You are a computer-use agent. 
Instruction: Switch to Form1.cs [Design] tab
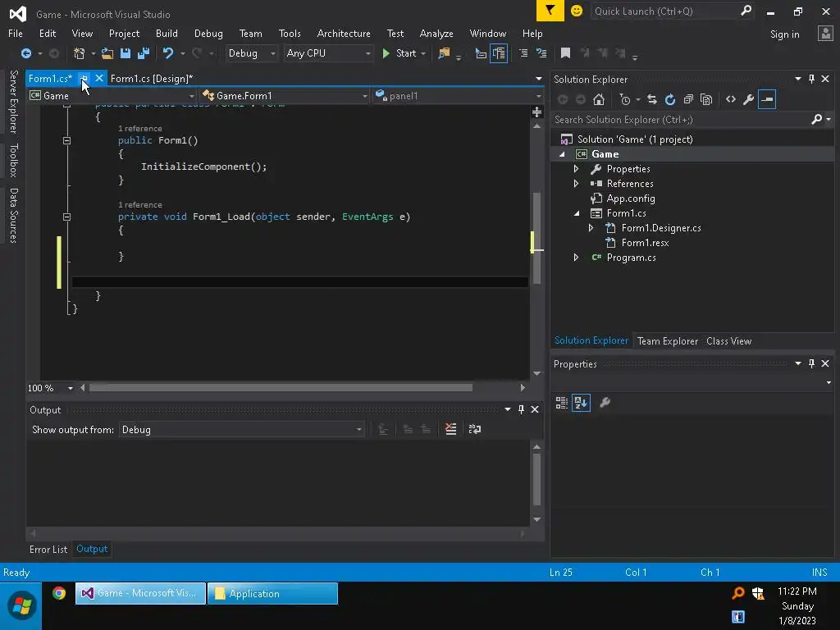pos(152,79)
